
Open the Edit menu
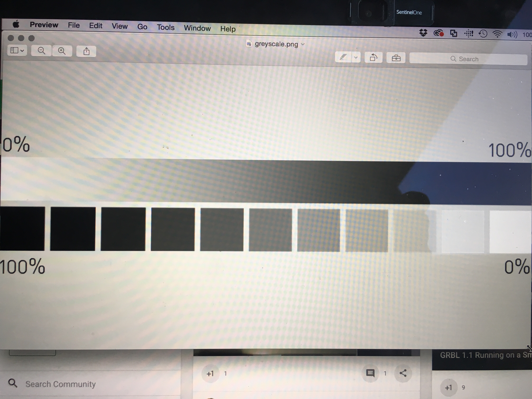pos(96,25)
